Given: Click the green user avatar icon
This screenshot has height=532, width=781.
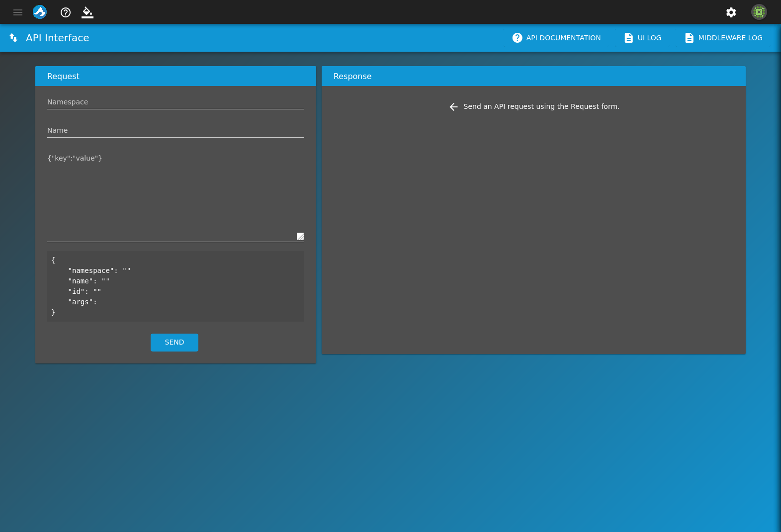Looking at the screenshot, I should (x=759, y=12).
